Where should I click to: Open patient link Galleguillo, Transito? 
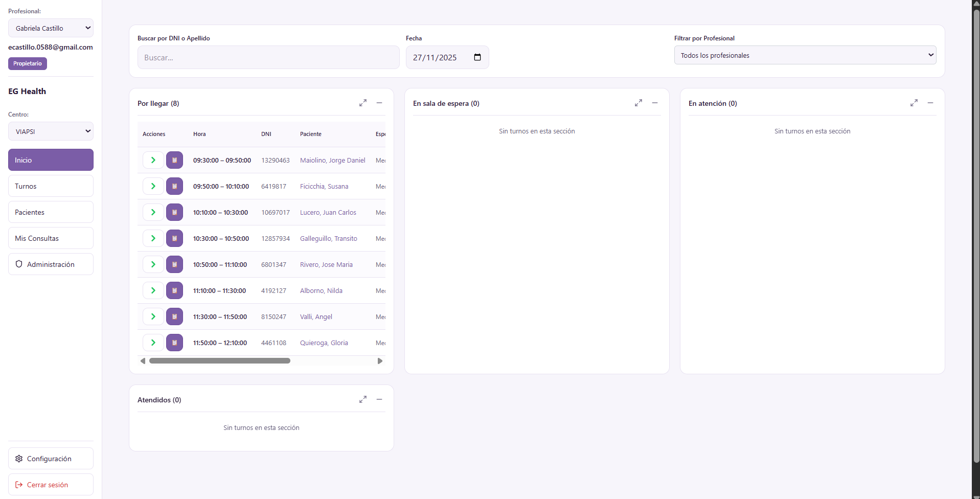328,238
